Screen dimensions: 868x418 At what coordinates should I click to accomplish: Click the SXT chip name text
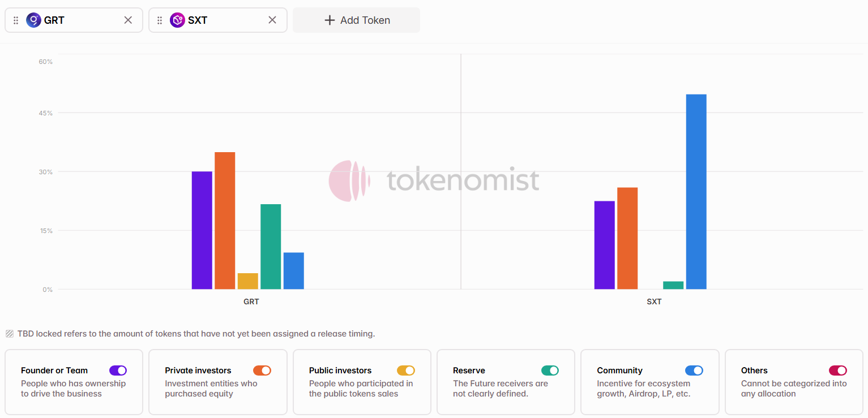(x=198, y=20)
